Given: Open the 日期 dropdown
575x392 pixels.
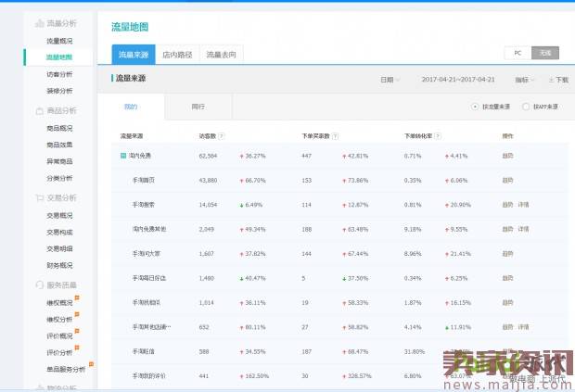Looking at the screenshot, I should click(x=390, y=80).
